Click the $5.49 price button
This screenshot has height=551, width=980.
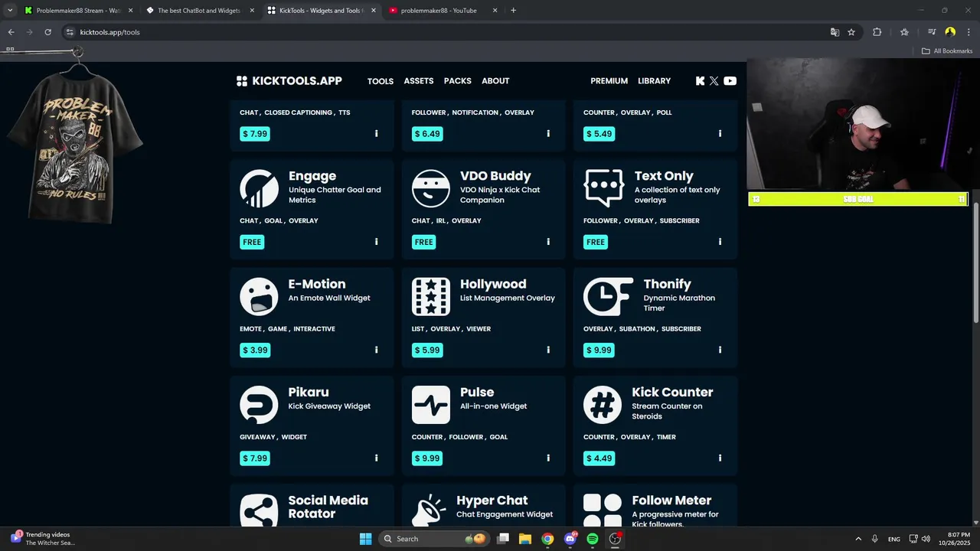(x=599, y=134)
